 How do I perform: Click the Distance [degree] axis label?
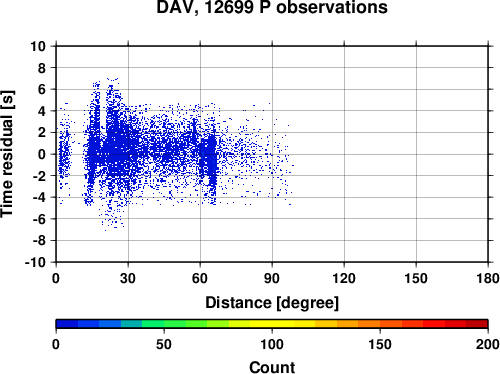272,303
